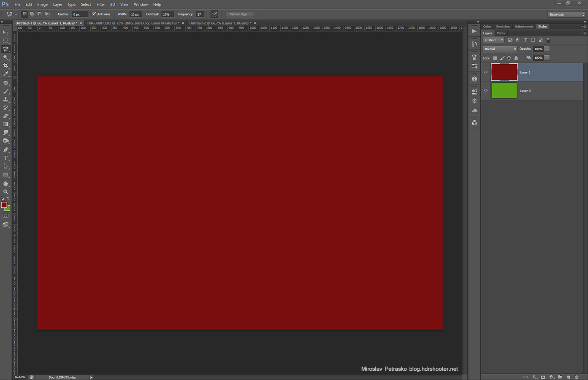The height and width of the screenshot is (380, 588).
Task: Select the Zoom tool in toolbar
Action: (x=5, y=192)
